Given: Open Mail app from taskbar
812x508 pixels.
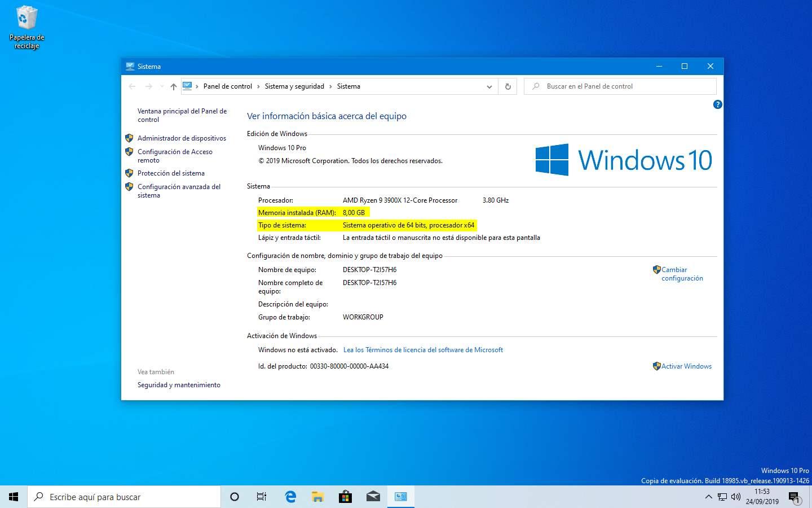Looking at the screenshot, I should (x=373, y=497).
